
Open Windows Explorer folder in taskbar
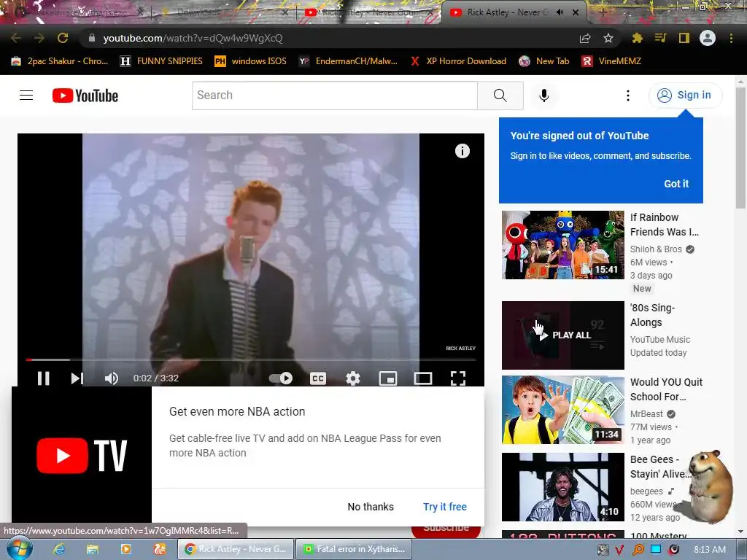click(x=93, y=549)
